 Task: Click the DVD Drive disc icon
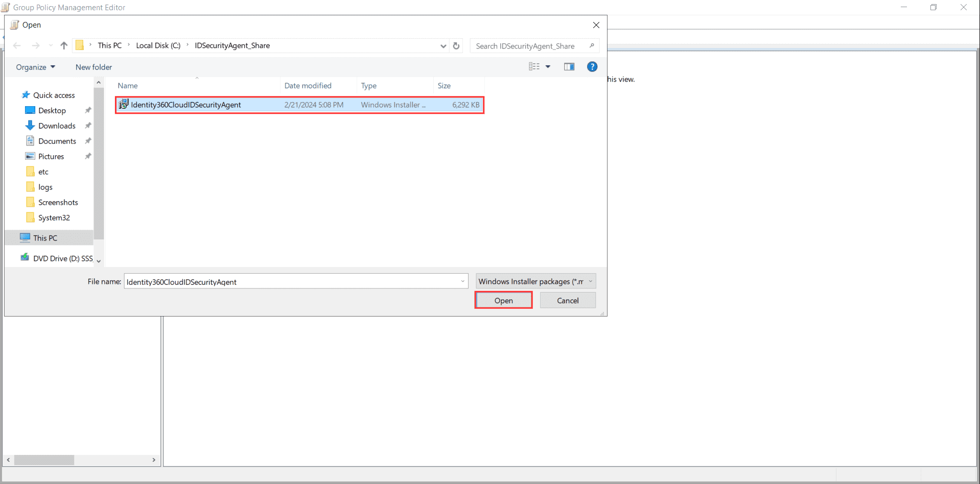[x=25, y=257]
